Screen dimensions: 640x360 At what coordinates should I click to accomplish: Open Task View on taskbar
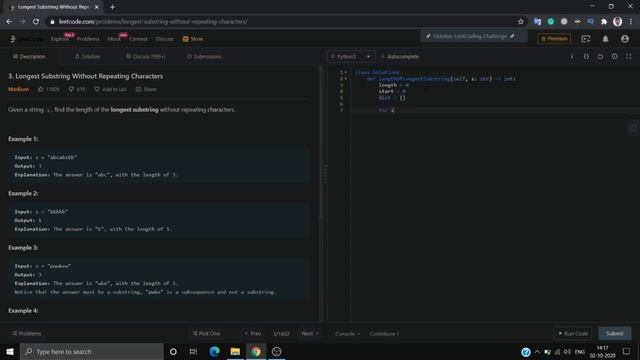click(193, 351)
